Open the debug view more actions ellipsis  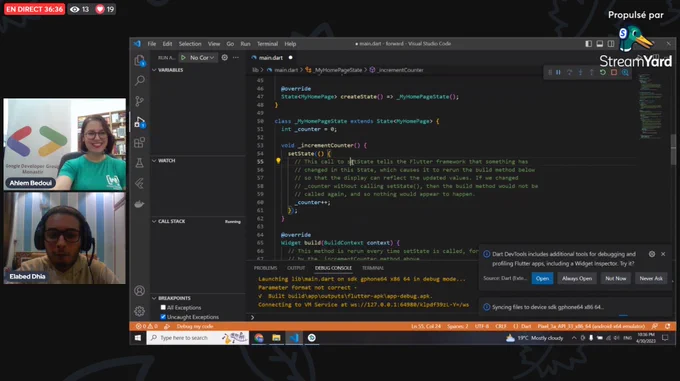(236, 57)
